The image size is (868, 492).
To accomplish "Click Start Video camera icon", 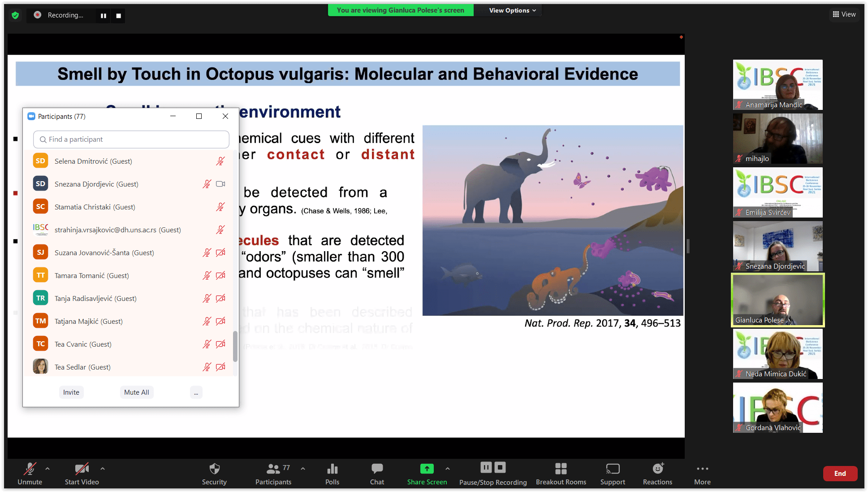I will (82, 469).
